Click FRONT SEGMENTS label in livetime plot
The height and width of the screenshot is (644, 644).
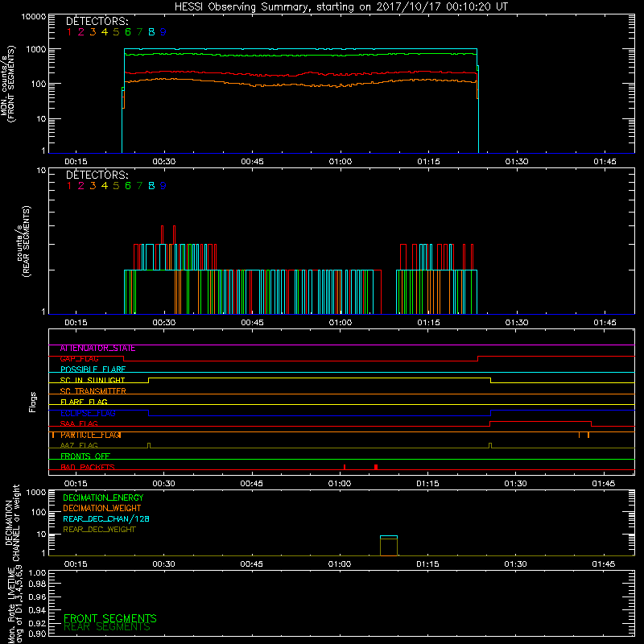[110, 618]
